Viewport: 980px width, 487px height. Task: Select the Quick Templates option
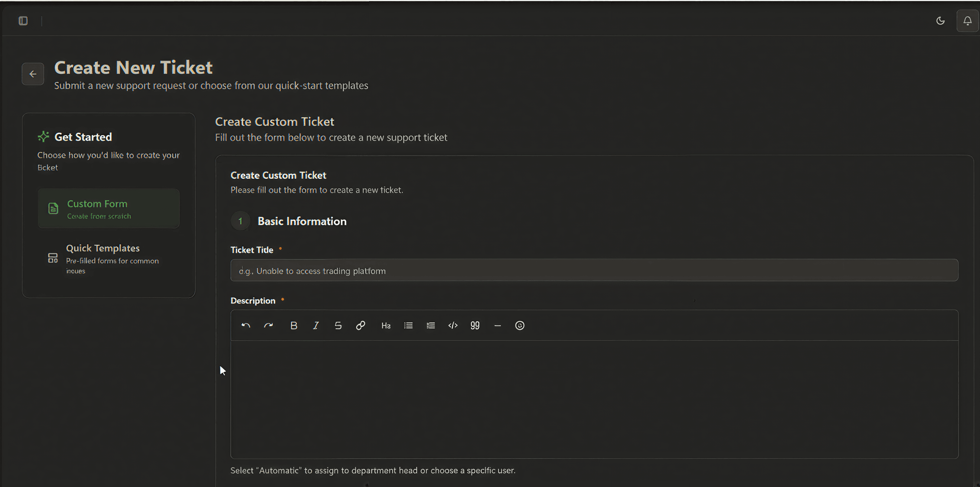(108, 258)
